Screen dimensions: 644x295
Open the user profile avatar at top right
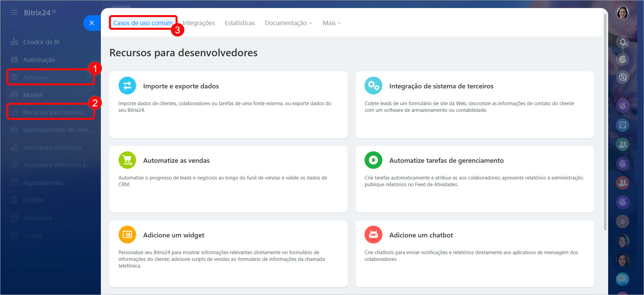click(x=623, y=13)
